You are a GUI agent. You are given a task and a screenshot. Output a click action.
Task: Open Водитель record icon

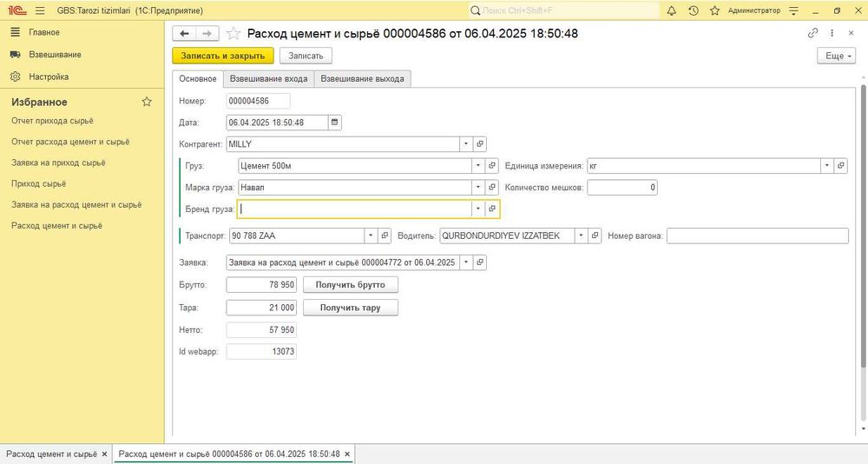pyautogui.click(x=595, y=235)
